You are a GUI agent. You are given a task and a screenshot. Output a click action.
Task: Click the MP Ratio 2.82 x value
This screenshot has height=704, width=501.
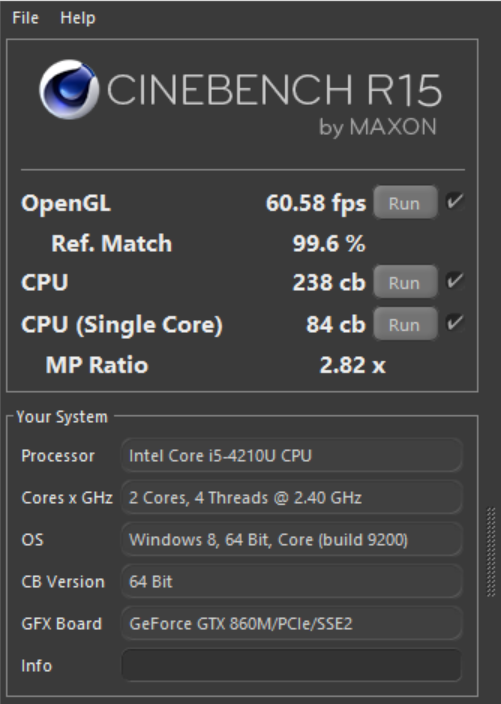click(x=352, y=365)
